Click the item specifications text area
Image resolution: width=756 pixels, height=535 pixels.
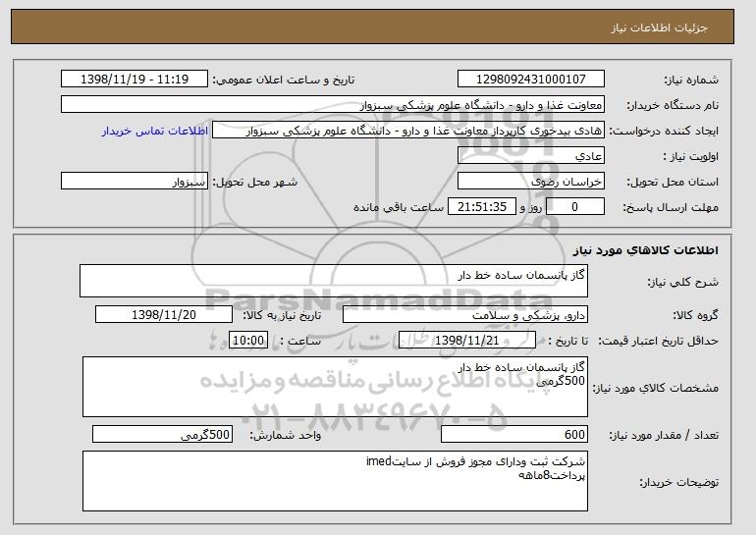pos(335,387)
